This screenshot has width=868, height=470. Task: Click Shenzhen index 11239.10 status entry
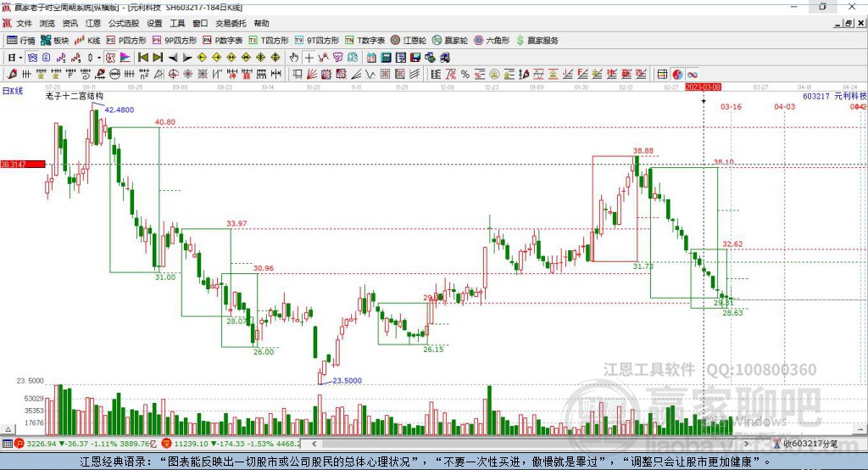[x=231, y=444]
